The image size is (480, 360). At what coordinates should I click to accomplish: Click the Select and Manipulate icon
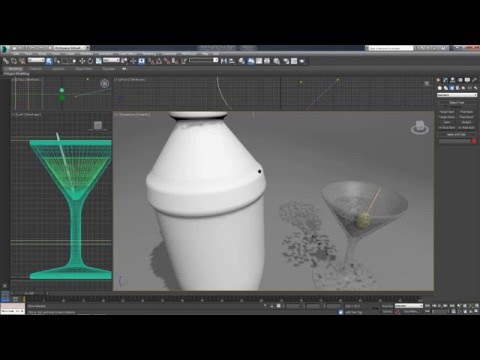[x=133, y=61]
